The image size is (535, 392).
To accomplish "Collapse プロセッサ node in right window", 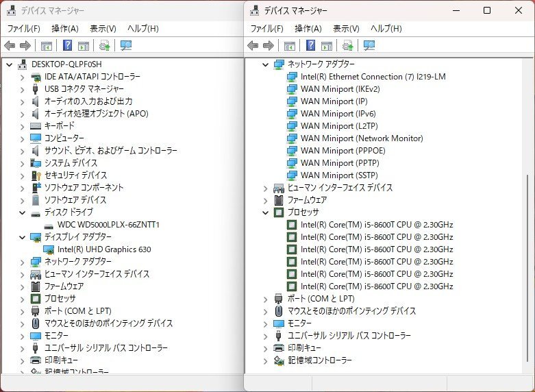I will click(x=266, y=212).
